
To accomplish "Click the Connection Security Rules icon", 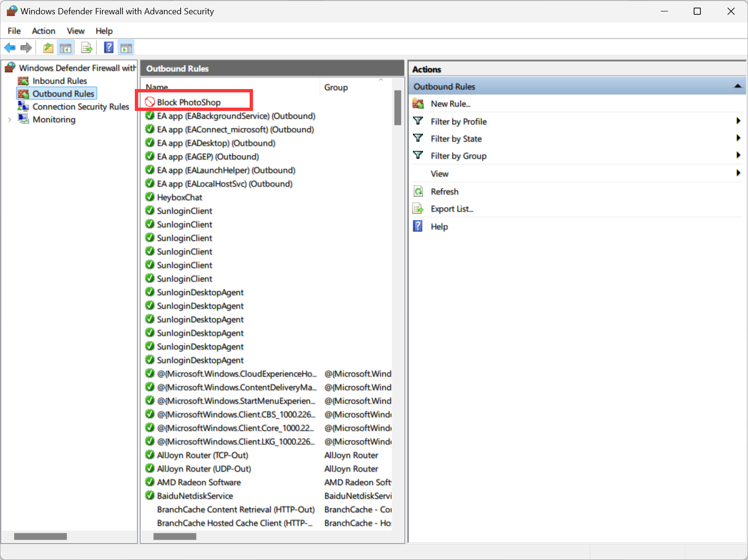I will 23,106.
